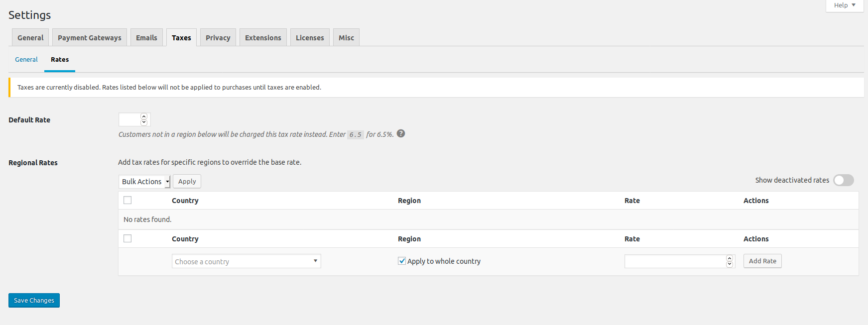This screenshot has height=325, width=868.
Task: Increase Default Rate with the up arrow
Action: (x=144, y=116)
